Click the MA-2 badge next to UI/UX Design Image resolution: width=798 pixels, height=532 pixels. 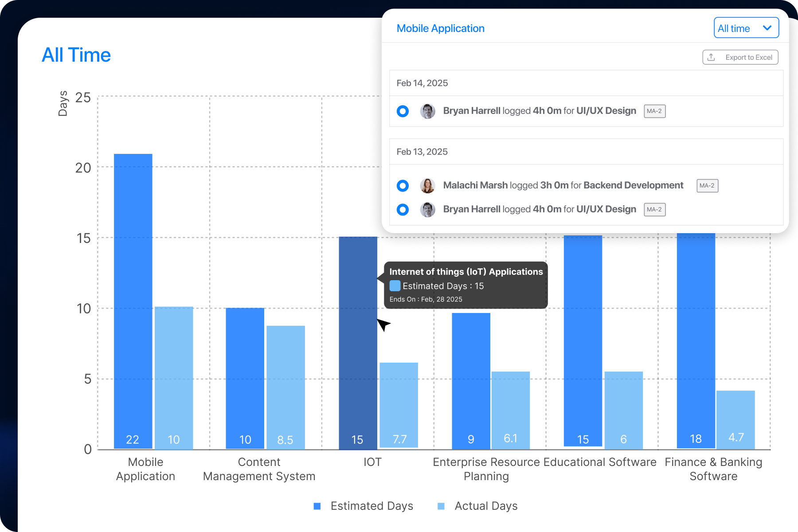tap(654, 111)
